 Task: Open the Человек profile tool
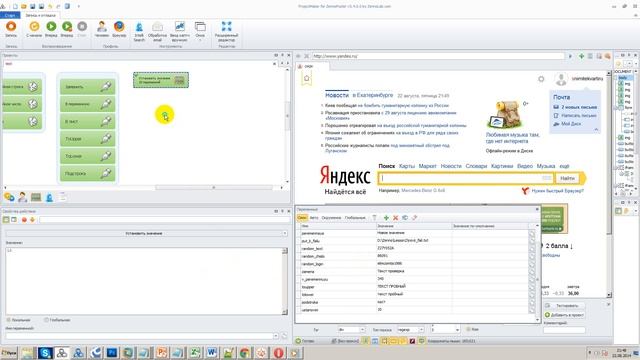(x=102, y=29)
